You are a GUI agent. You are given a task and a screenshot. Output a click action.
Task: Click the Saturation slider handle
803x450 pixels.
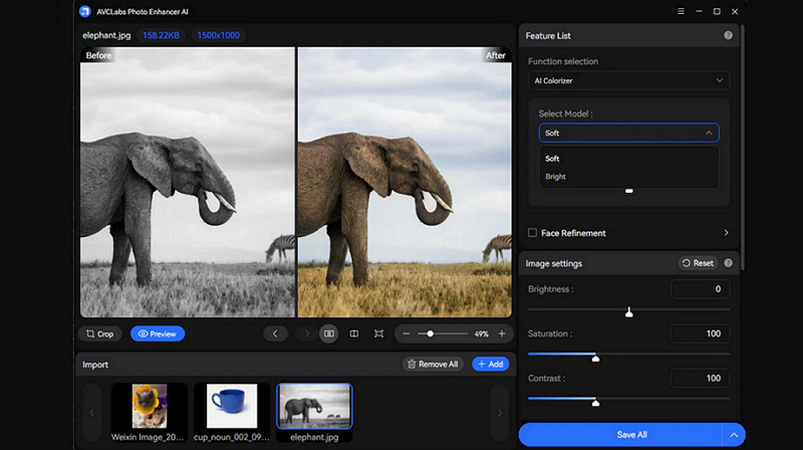point(595,358)
